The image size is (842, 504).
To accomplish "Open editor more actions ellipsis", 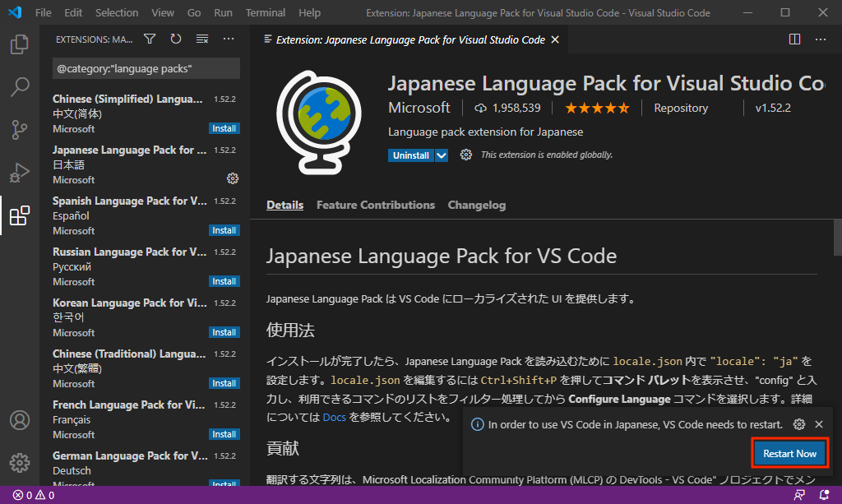I will click(821, 39).
